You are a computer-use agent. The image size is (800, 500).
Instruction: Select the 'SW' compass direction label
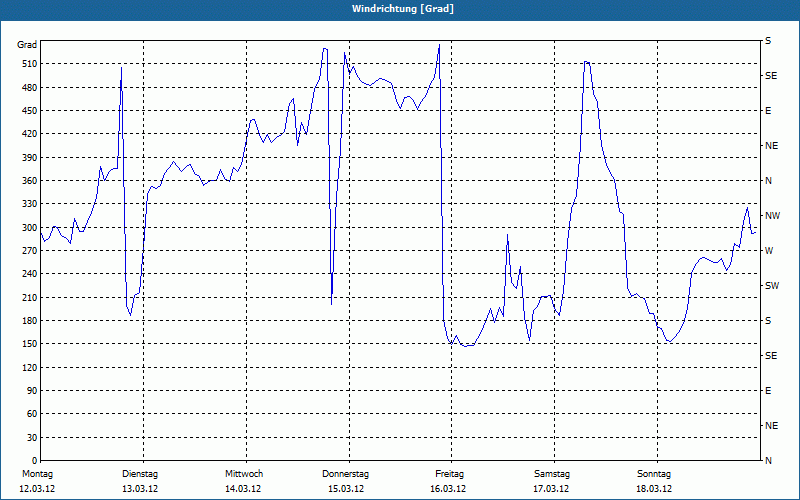coord(772,286)
